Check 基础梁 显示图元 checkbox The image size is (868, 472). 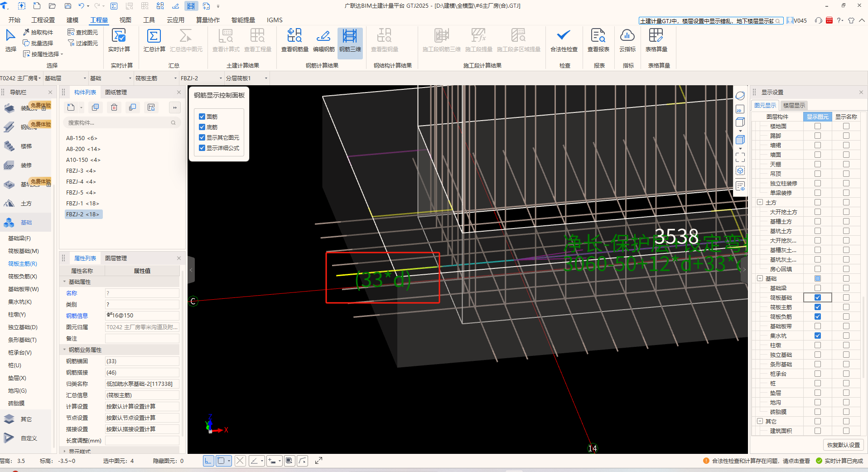818,288
